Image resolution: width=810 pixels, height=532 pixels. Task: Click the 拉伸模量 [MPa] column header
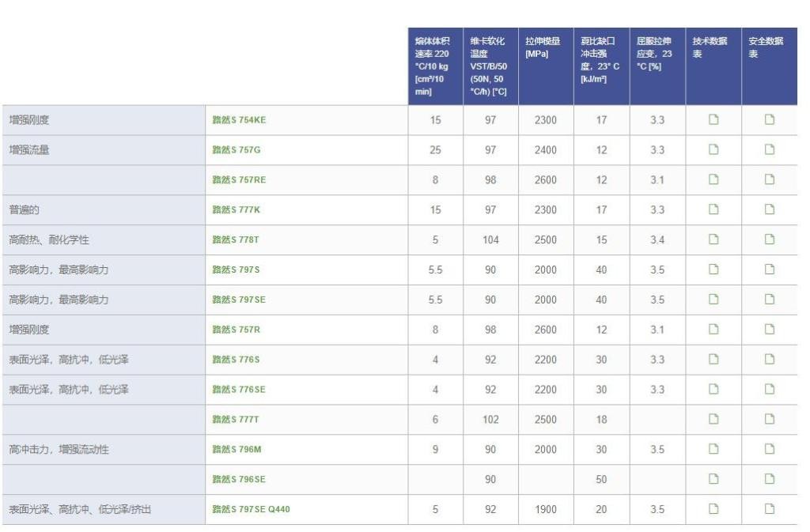pyautogui.click(x=544, y=47)
